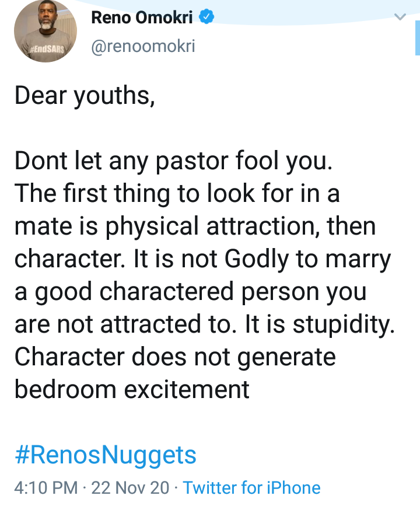Click the 'a good charactered person you' line
The width and height of the screenshot is (420, 506).
(190, 291)
